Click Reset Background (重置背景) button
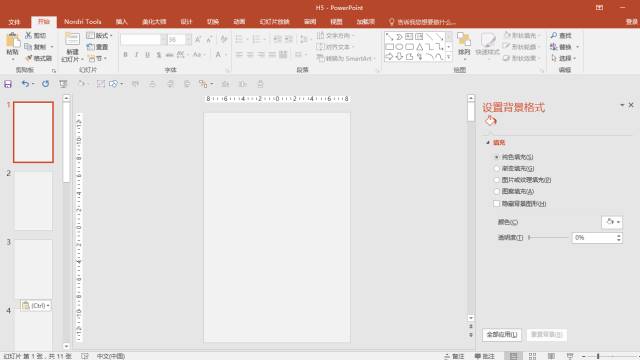 point(547,335)
